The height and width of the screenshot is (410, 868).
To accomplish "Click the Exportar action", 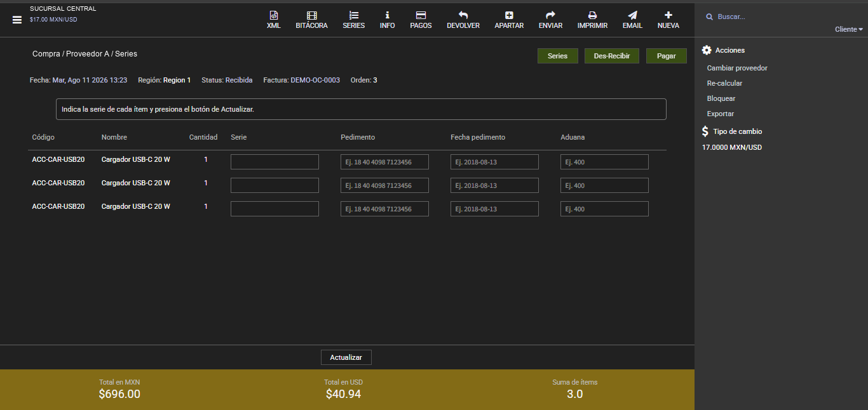I will [x=721, y=114].
